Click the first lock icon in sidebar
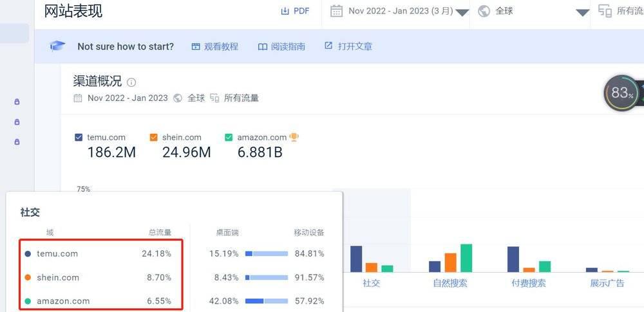Image resolution: width=644 pixels, height=312 pixels. point(17,102)
